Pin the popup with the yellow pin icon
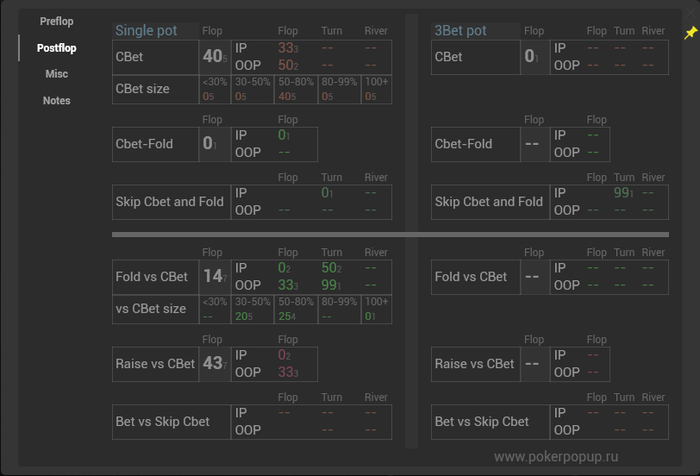This screenshot has height=476, width=700. coord(691,33)
